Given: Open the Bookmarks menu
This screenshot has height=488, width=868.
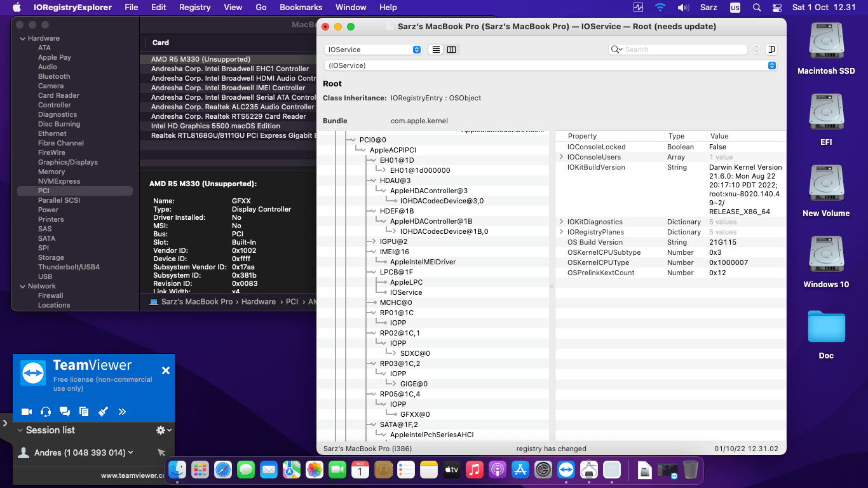Looking at the screenshot, I should click(x=301, y=8).
